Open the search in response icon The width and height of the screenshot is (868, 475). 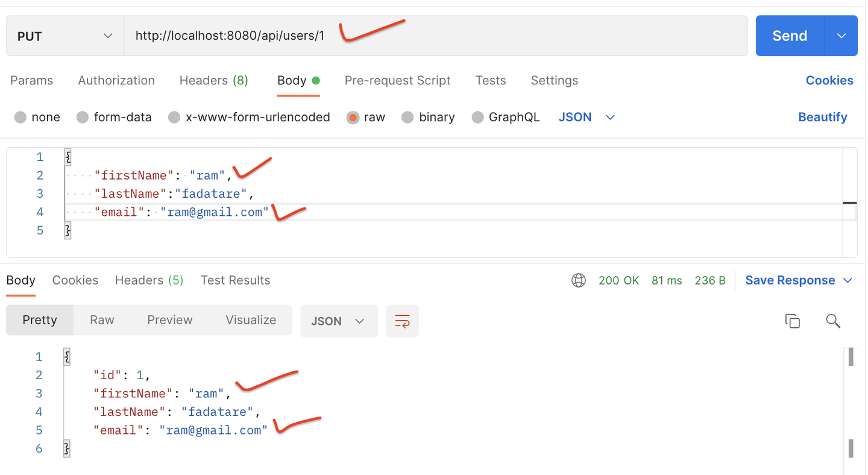(833, 321)
